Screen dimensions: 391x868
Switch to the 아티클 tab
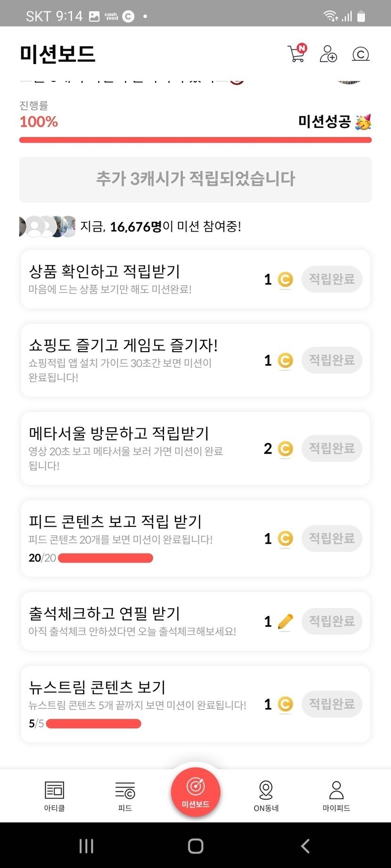coord(54,796)
